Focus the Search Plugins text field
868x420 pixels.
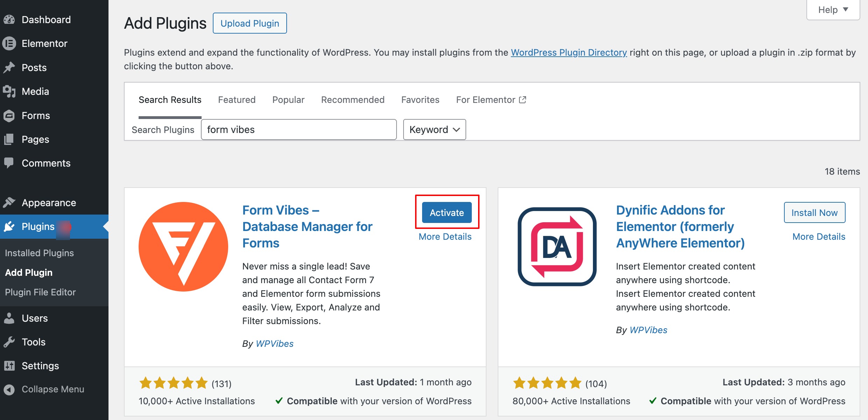click(x=299, y=129)
